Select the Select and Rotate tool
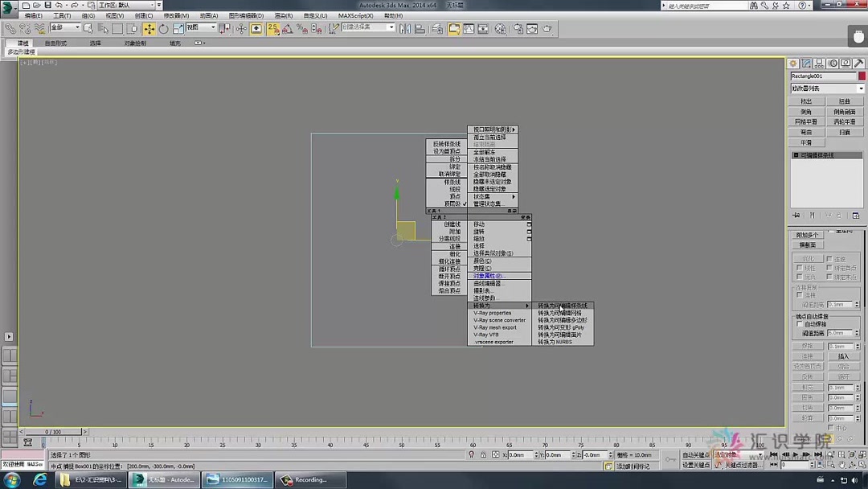The image size is (868, 489). coord(163,28)
